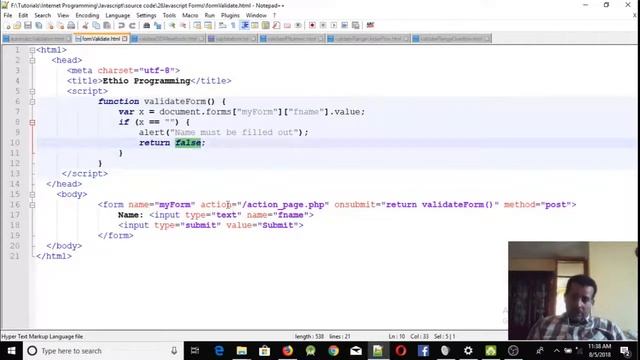Click the Copy toolbar icon
This screenshot has width=640, height=360.
(x=96, y=25)
